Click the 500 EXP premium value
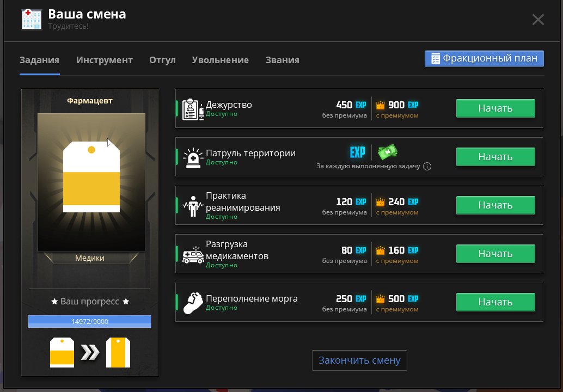This screenshot has width=563, height=392. pyautogui.click(x=403, y=299)
